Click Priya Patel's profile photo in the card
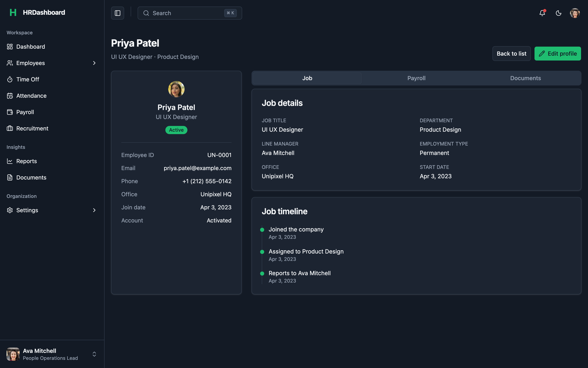The image size is (588, 368). point(176,89)
